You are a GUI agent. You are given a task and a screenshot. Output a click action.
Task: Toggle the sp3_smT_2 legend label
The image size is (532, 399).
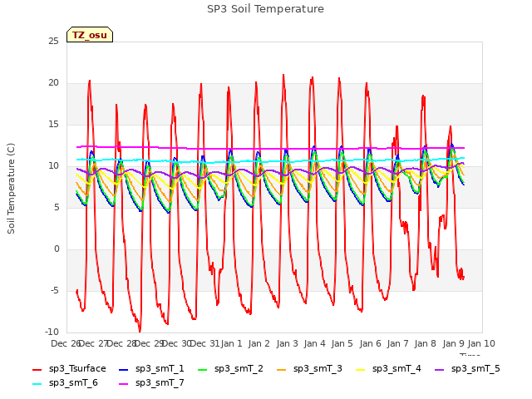point(239,369)
